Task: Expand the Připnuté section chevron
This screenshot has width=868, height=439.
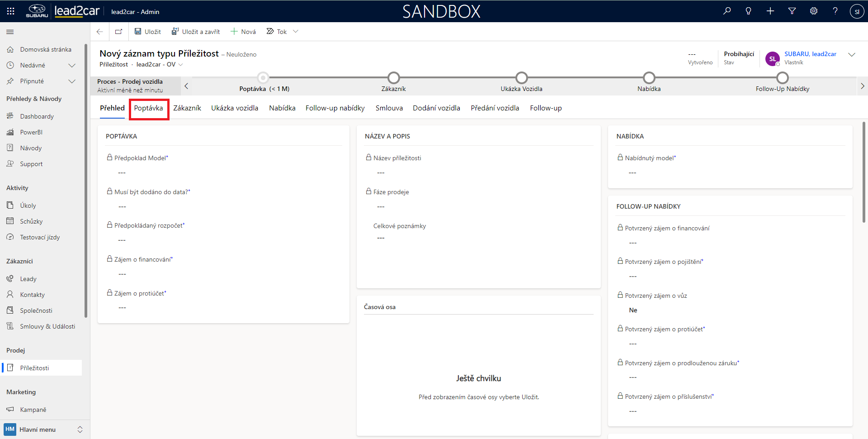Action: [x=71, y=81]
